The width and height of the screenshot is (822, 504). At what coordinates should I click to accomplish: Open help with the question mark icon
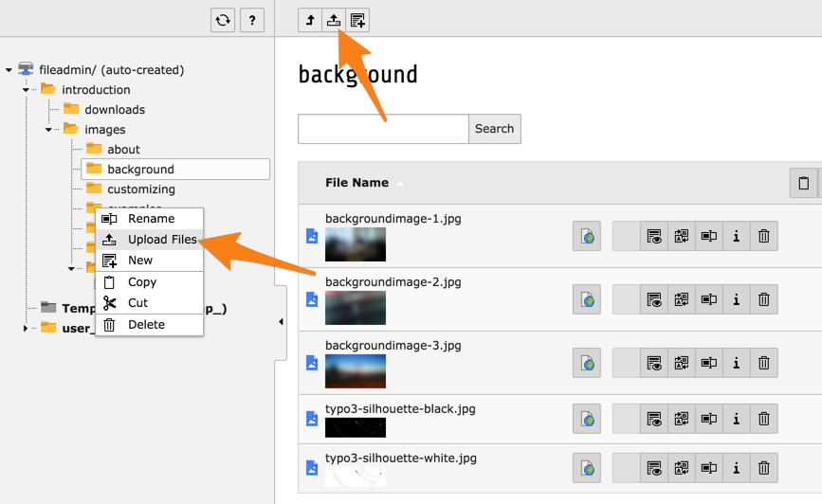252,21
